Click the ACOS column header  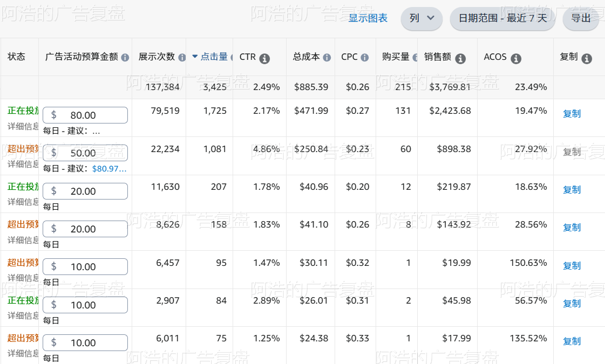pyautogui.click(x=495, y=57)
